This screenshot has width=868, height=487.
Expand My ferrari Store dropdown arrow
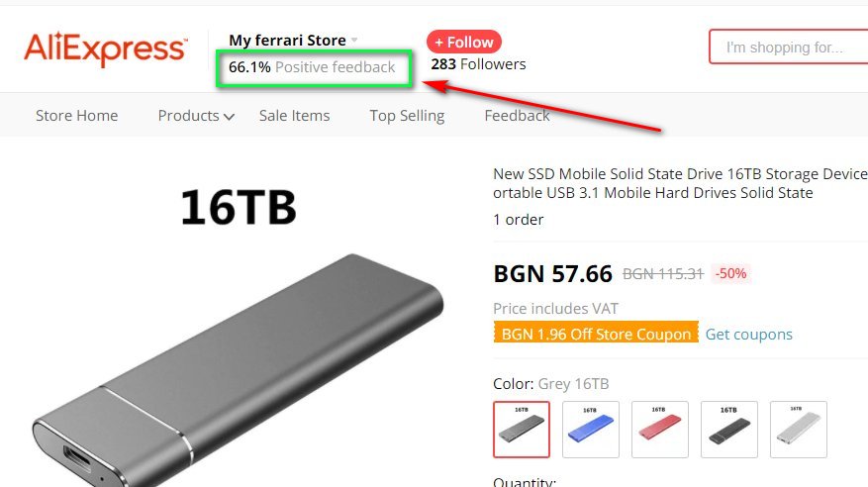[x=354, y=41]
